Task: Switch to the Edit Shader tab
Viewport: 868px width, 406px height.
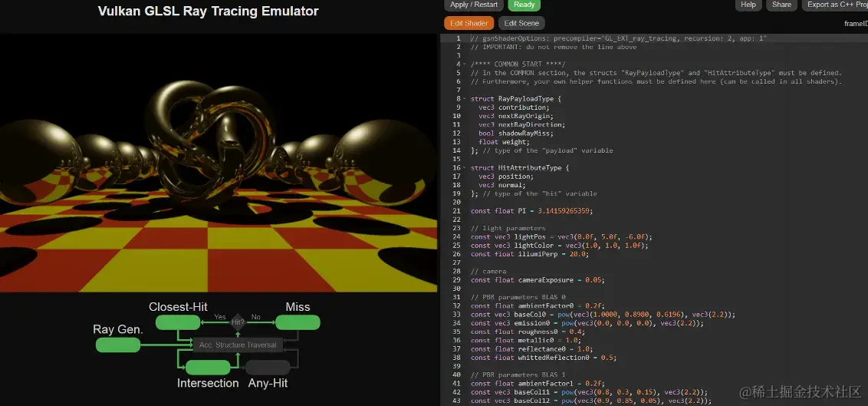Action: 469,23
